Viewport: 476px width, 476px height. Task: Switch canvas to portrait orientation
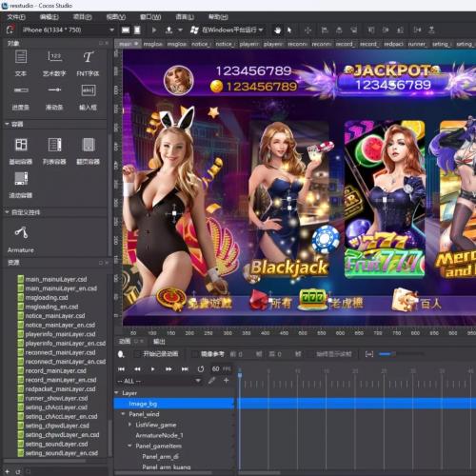coord(137,30)
